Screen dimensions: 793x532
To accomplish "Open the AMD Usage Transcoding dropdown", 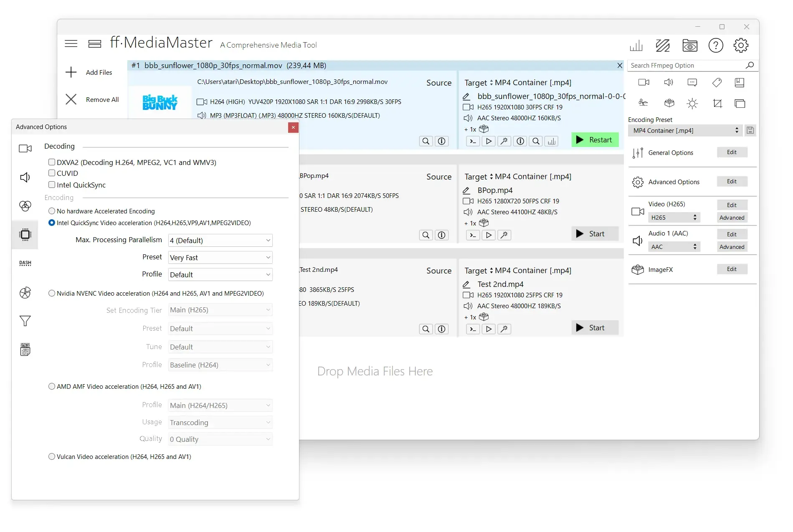I will coord(220,423).
